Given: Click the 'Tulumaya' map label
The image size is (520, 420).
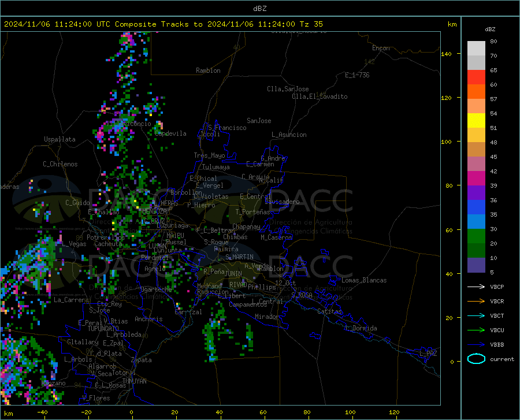Looking at the screenshot, I should 216,167.
